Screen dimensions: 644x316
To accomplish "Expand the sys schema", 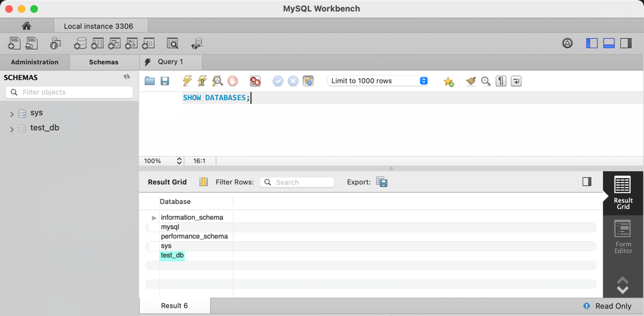I will coord(12,114).
